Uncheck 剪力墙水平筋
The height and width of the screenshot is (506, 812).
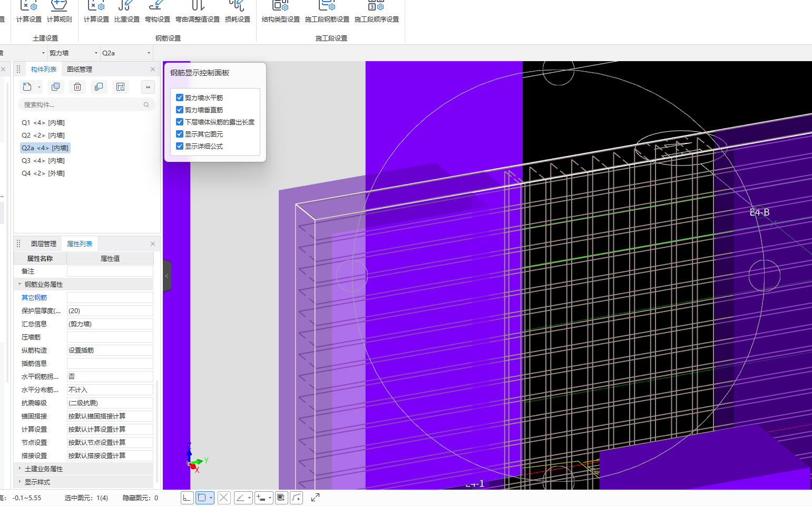click(x=180, y=98)
